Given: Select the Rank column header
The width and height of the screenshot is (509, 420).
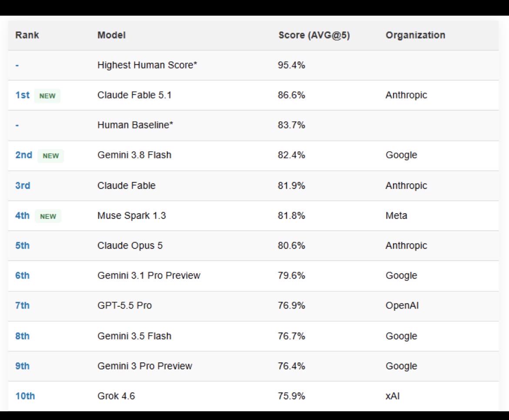Looking at the screenshot, I should coord(27,35).
